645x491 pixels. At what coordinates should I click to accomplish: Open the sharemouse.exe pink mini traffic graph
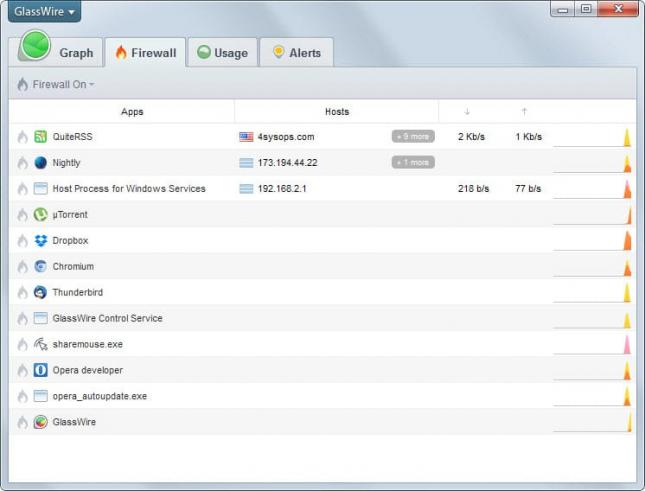pos(592,345)
